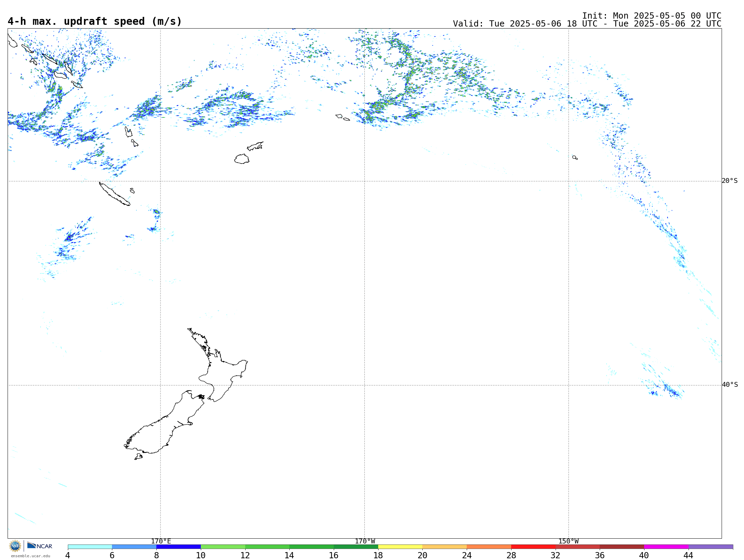This screenshot has width=744, height=560.
Task: Click the NSF logo
Action: click(x=15, y=546)
